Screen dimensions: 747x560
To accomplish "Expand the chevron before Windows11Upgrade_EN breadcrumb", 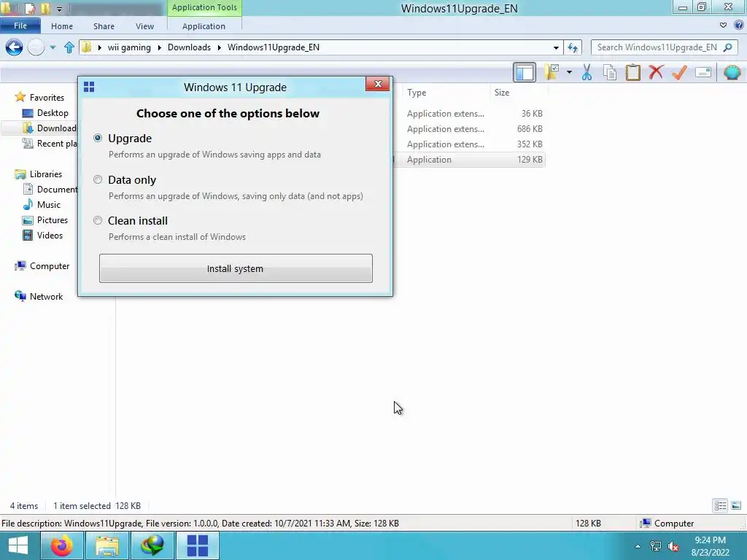I will point(219,47).
